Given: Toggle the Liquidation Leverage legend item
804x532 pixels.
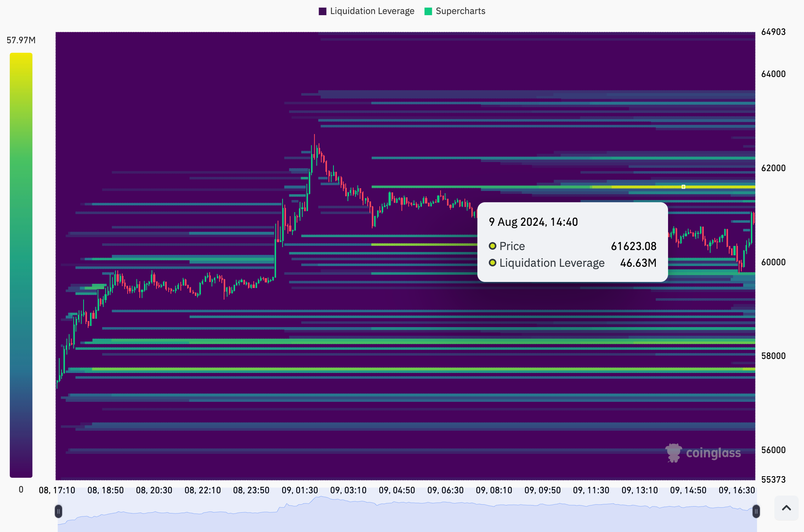Looking at the screenshot, I should pyautogui.click(x=372, y=11).
